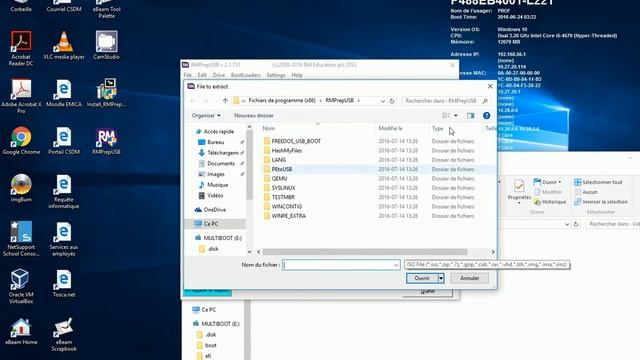The height and width of the screenshot is (360, 640).
Task: Click the help icon in file dialog
Action: [486, 116]
